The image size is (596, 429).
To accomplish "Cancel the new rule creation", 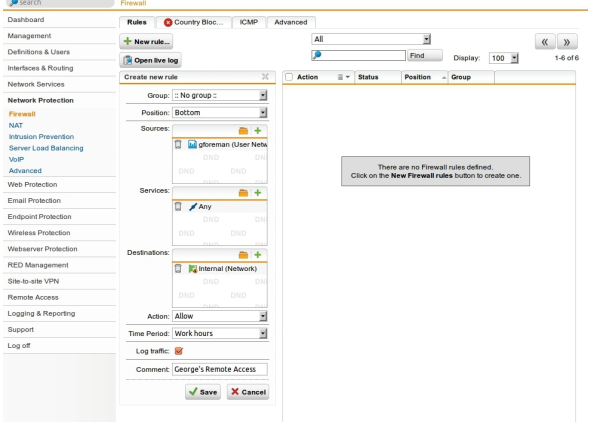I will (248, 392).
